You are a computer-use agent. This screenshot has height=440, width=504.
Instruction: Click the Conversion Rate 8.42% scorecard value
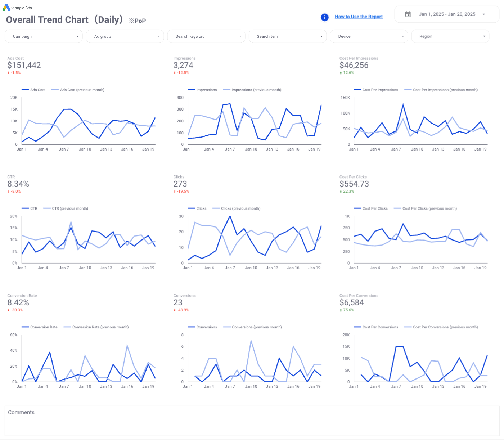point(18,302)
